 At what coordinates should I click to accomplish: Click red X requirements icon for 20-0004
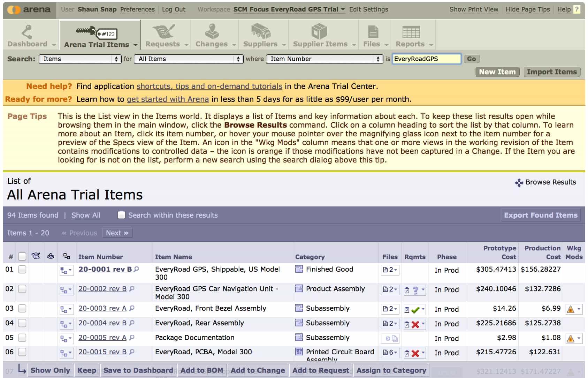(415, 324)
